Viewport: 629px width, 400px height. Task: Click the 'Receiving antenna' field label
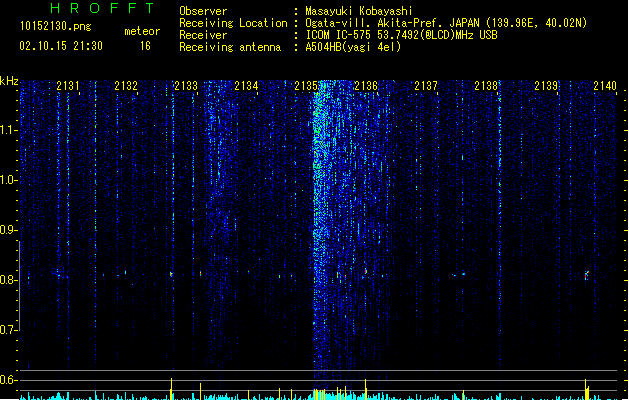pyautogui.click(x=230, y=47)
